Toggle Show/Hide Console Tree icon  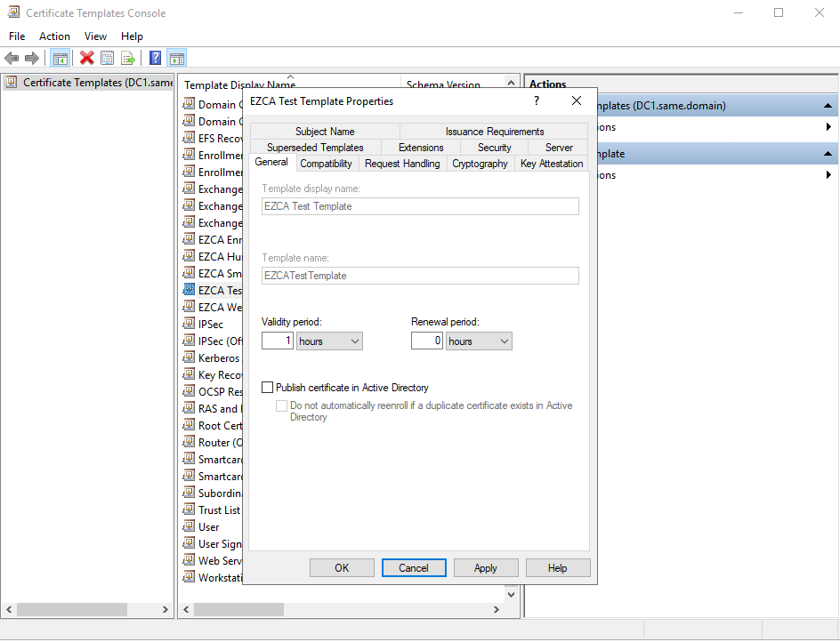pos(61,59)
